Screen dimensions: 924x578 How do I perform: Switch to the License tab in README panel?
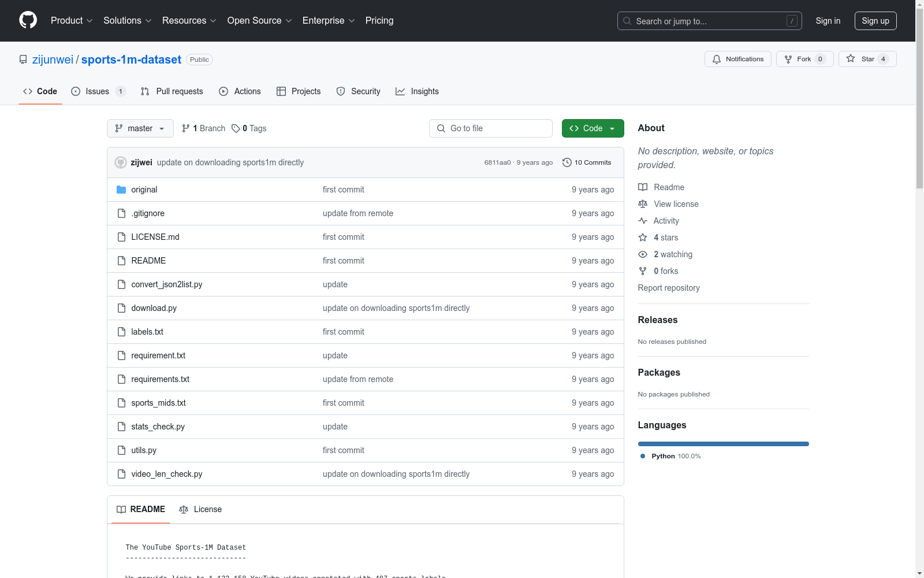200,509
